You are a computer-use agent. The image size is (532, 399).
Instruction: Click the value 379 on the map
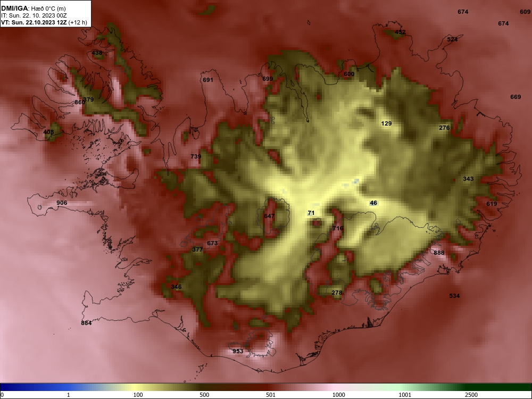[88, 100]
